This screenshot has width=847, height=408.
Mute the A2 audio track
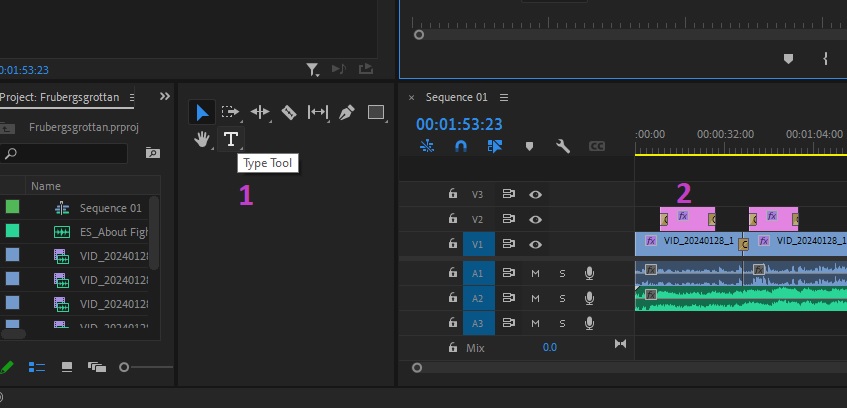535,298
